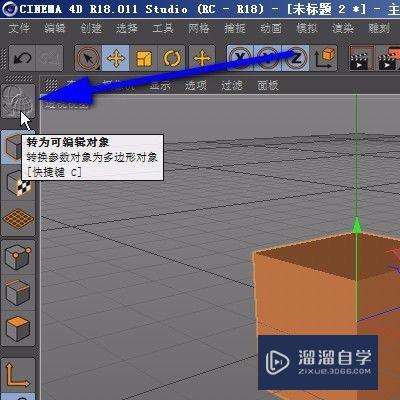Viewport: 400px width, 400px height.
Task: Activate the Rotate tool
Action: (x=171, y=58)
